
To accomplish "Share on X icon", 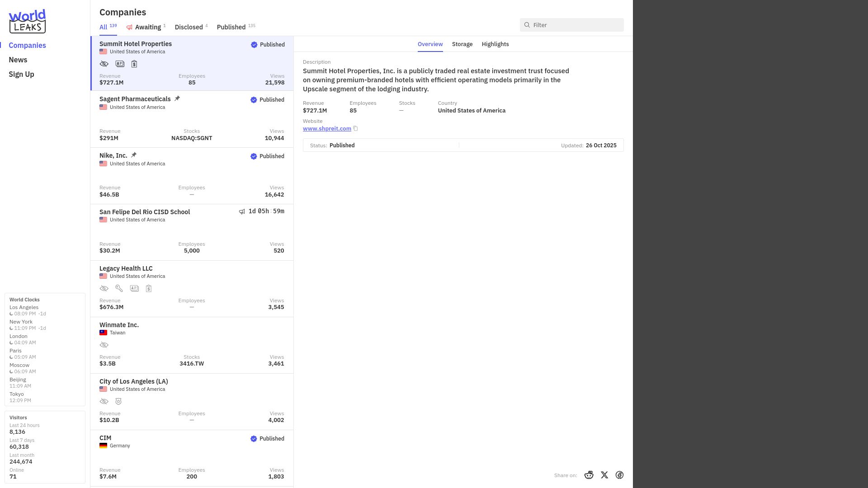I will 604,475.
